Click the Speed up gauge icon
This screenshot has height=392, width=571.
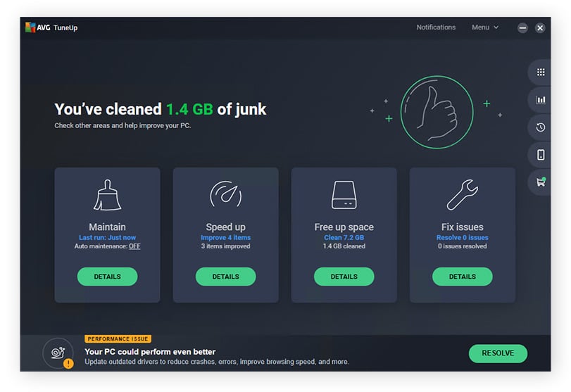(x=225, y=195)
